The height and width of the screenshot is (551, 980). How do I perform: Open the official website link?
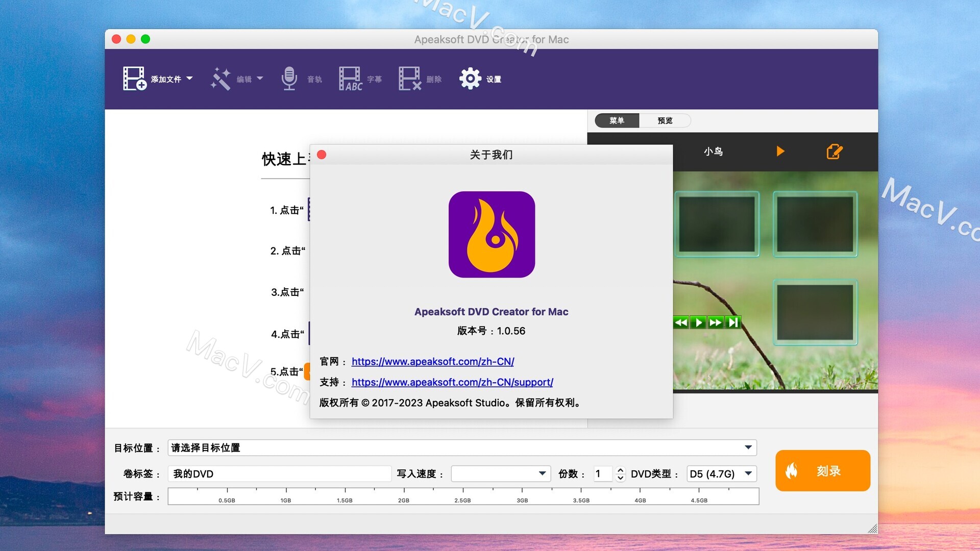pyautogui.click(x=433, y=361)
